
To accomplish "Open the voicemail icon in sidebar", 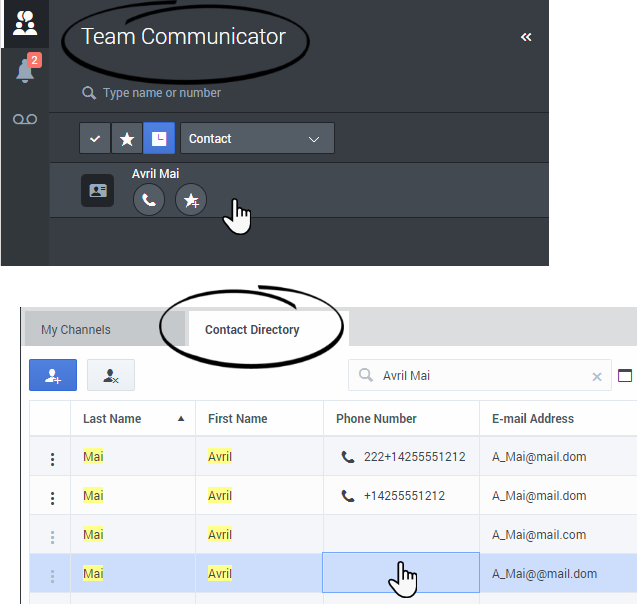I will pyautogui.click(x=25, y=119).
